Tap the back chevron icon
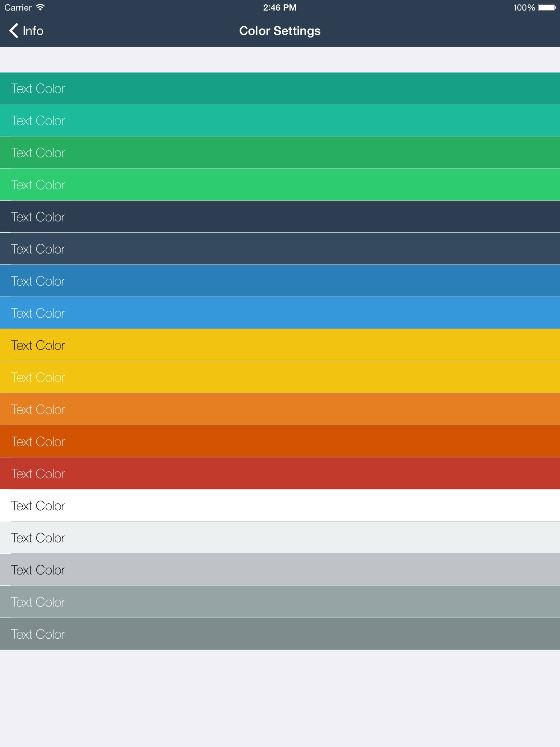This screenshot has width=560, height=747. [14, 31]
